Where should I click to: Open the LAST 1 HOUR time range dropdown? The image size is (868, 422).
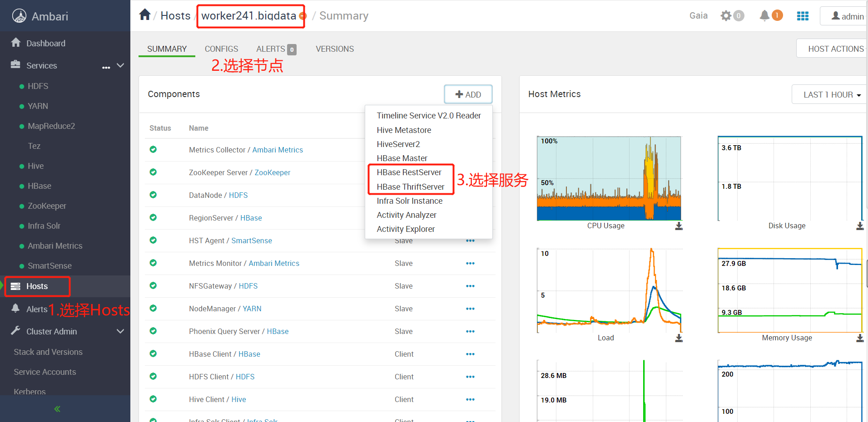point(830,94)
